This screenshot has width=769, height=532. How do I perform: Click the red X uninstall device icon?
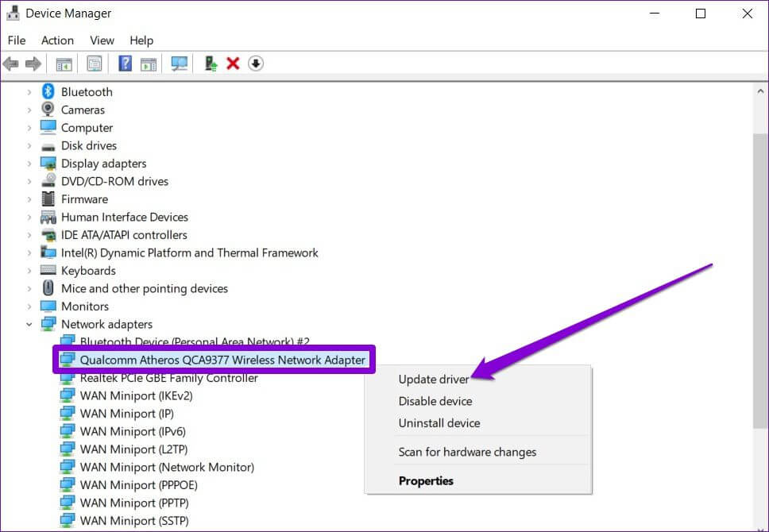[x=233, y=64]
